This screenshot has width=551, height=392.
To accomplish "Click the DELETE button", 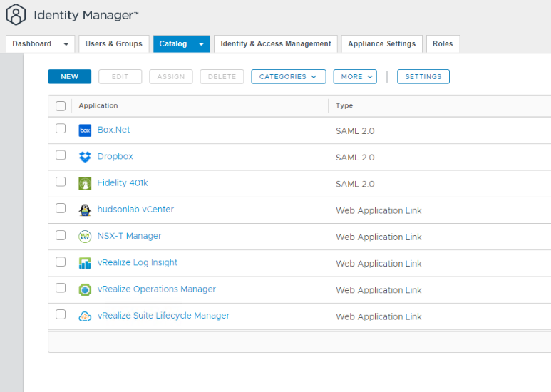I will (222, 76).
